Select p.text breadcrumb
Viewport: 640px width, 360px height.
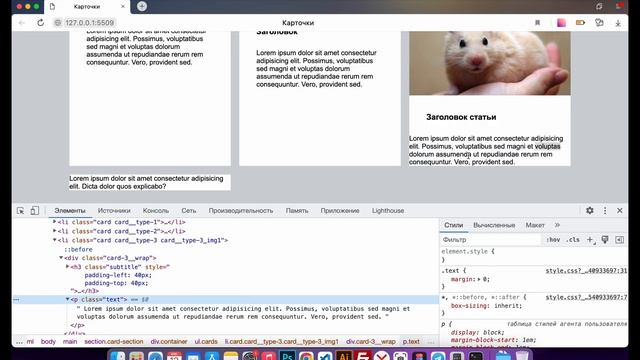tap(411, 341)
